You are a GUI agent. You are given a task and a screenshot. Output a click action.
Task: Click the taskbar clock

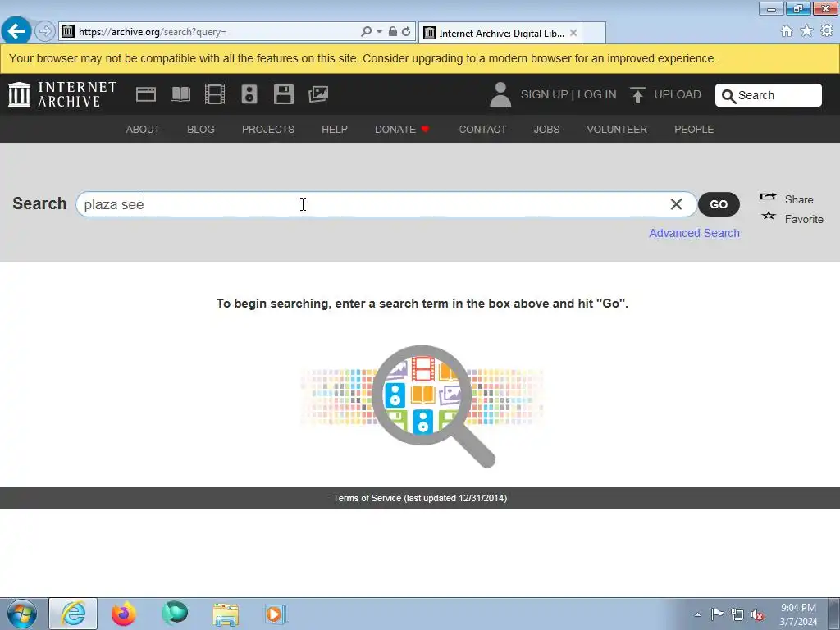coord(798,614)
